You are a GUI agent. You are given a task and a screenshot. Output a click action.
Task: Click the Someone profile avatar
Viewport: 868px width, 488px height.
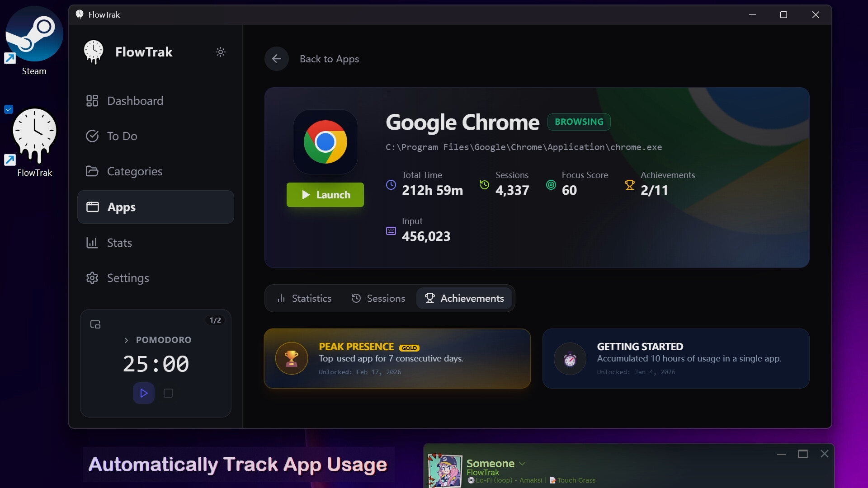coord(445,470)
